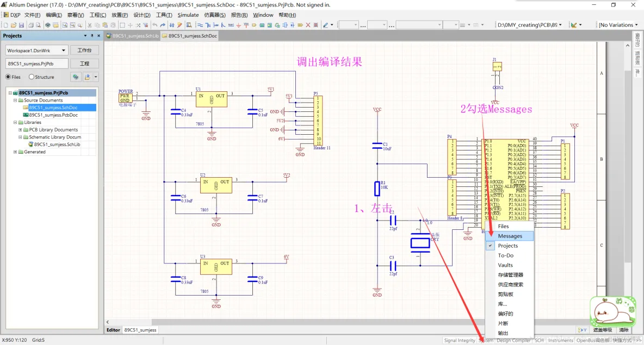Select the Place Wire tool icon
This screenshot has height=345, width=644.
click(200, 25)
